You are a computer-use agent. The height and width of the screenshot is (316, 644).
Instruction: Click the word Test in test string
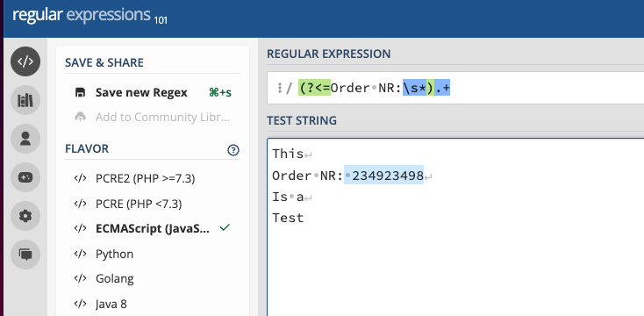(x=288, y=218)
